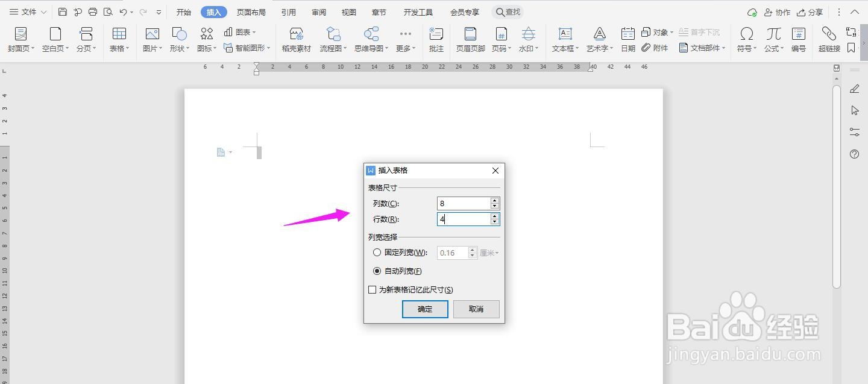Switch to the 开始 tab
This screenshot has width=868, height=384.
[184, 12]
